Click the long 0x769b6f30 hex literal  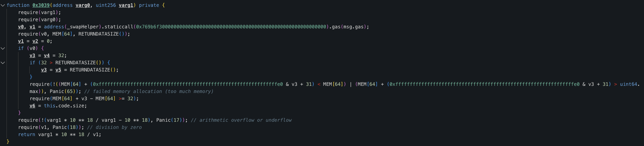pos(232,27)
